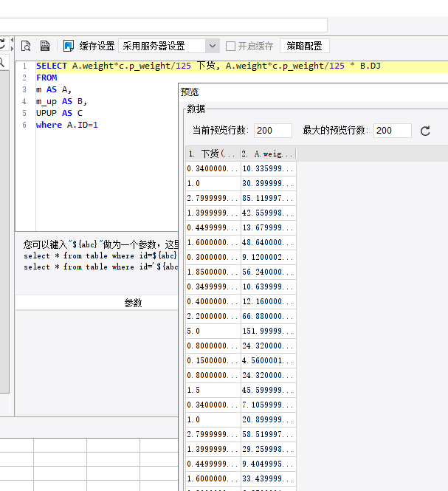Click cell 4.5600001... in preview table
The image size is (448, 491).
[269, 360]
